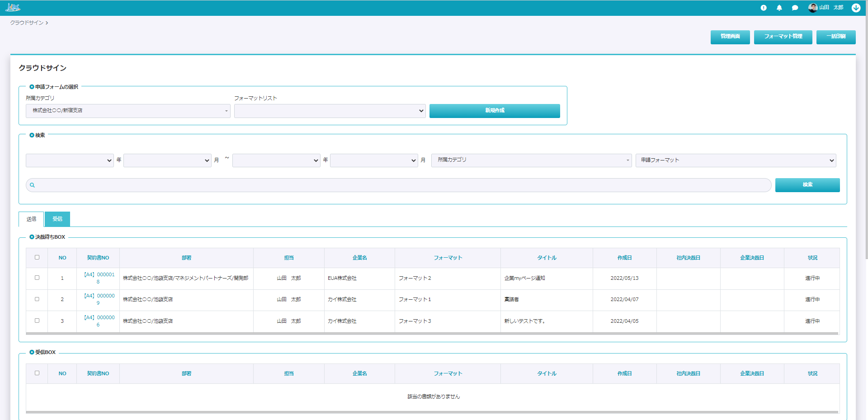Select the 送信 tab
Image resolution: width=868 pixels, height=420 pixels.
(x=31, y=219)
